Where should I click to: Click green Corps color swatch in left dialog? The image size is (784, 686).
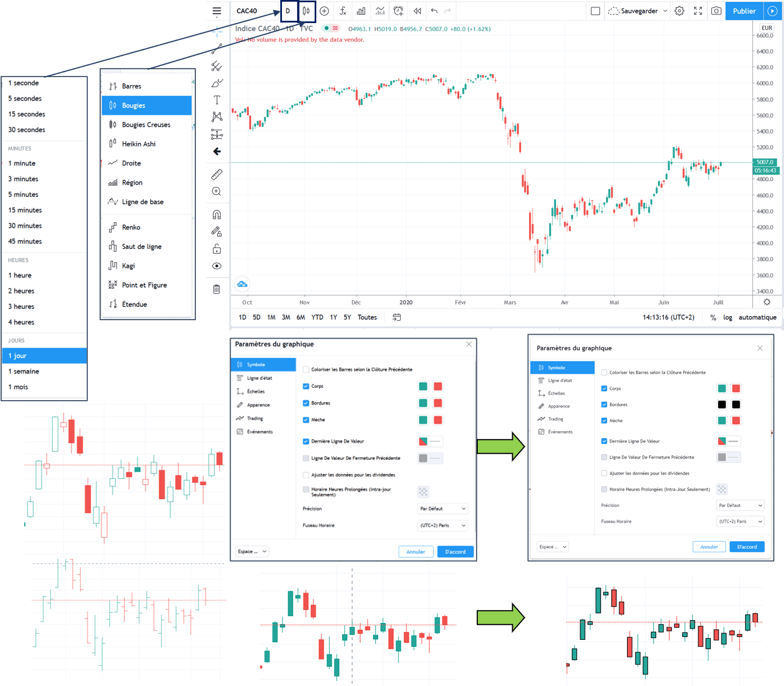pyautogui.click(x=423, y=386)
